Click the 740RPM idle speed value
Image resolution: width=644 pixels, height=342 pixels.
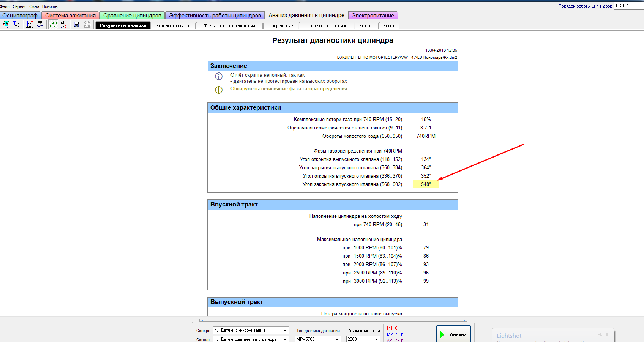pyautogui.click(x=426, y=136)
